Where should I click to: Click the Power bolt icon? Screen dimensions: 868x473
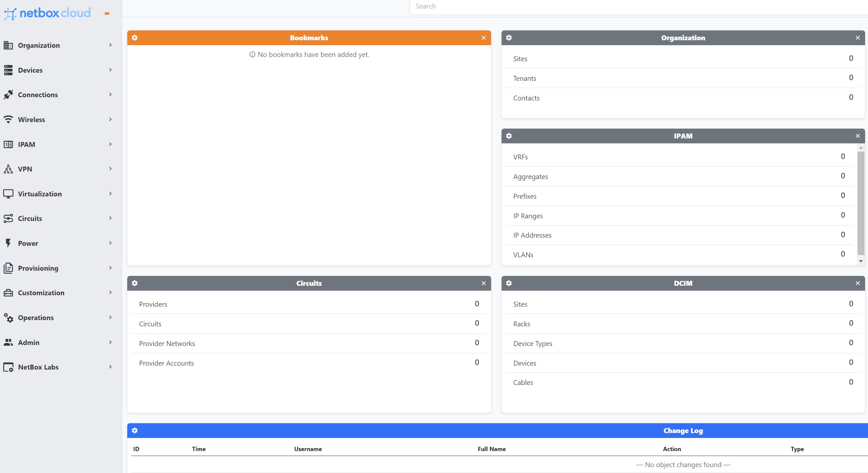click(x=9, y=243)
